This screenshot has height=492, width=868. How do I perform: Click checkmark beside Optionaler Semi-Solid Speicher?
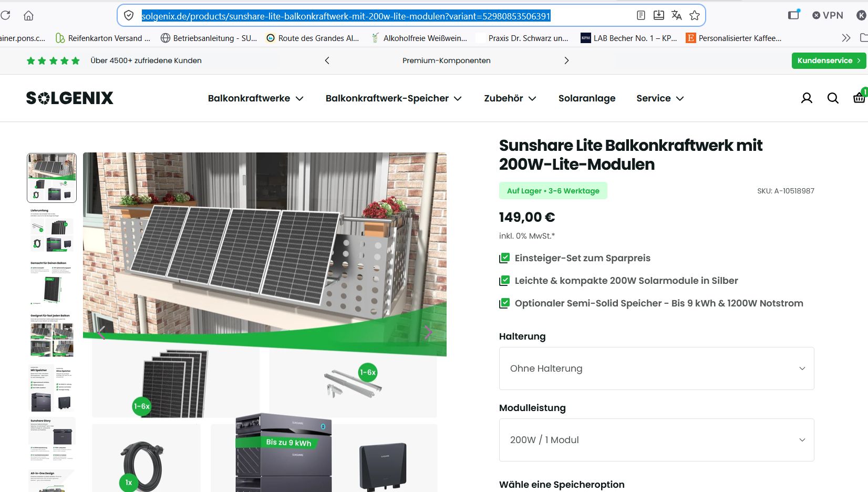tap(504, 303)
